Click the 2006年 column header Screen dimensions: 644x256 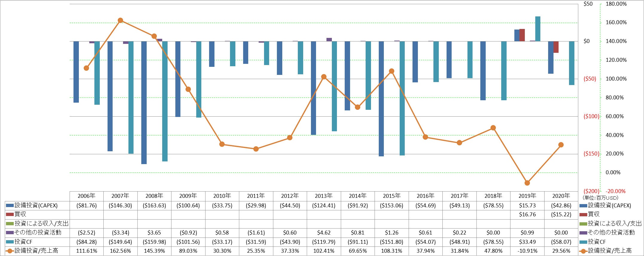86,196
